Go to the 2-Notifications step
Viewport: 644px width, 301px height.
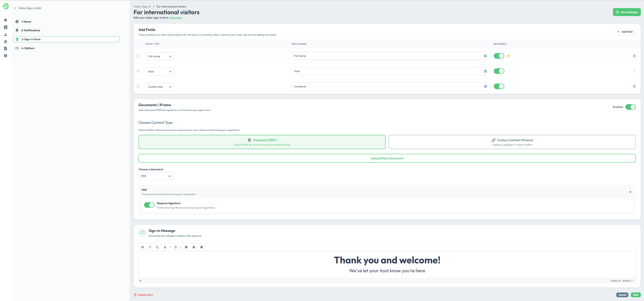[x=30, y=30]
